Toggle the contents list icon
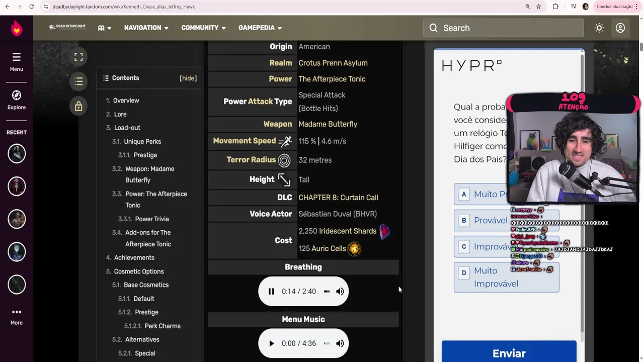644x362 pixels. pyautogui.click(x=78, y=81)
